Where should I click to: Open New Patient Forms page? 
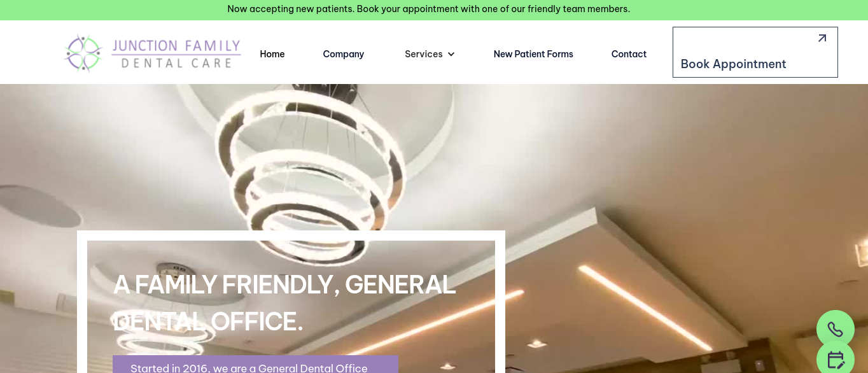pyautogui.click(x=533, y=54)
